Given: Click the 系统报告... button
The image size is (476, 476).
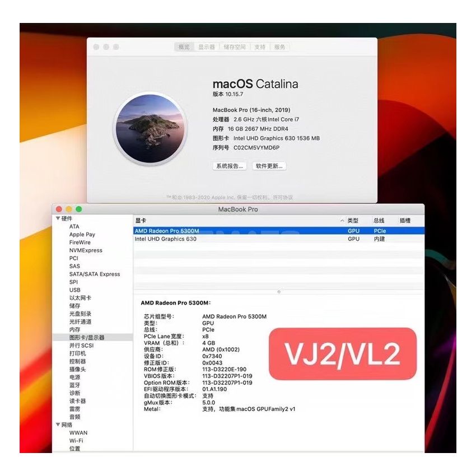Looking at the screenshot, I should [x=230, y=166].
